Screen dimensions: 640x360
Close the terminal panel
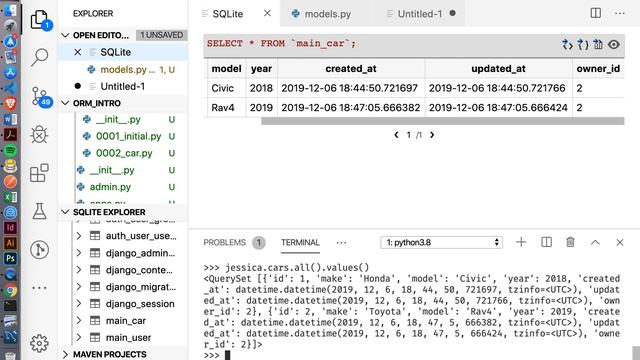click(620, 242)
